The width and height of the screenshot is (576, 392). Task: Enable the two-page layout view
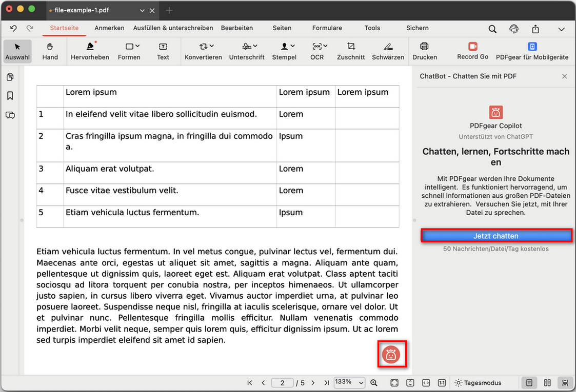547,382
